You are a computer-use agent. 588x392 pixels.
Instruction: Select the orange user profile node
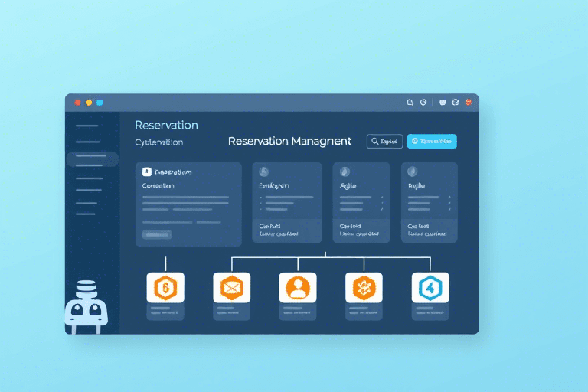(x=298, y=288)
